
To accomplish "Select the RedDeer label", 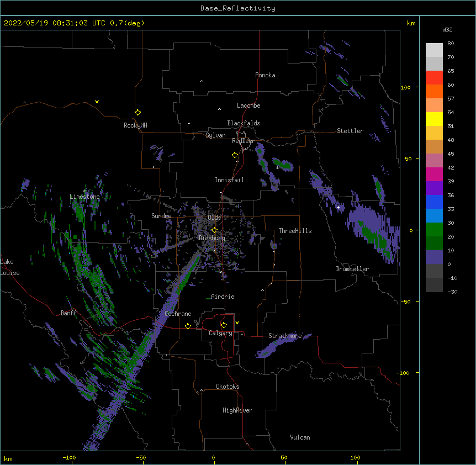I will [x=243, y=141].
